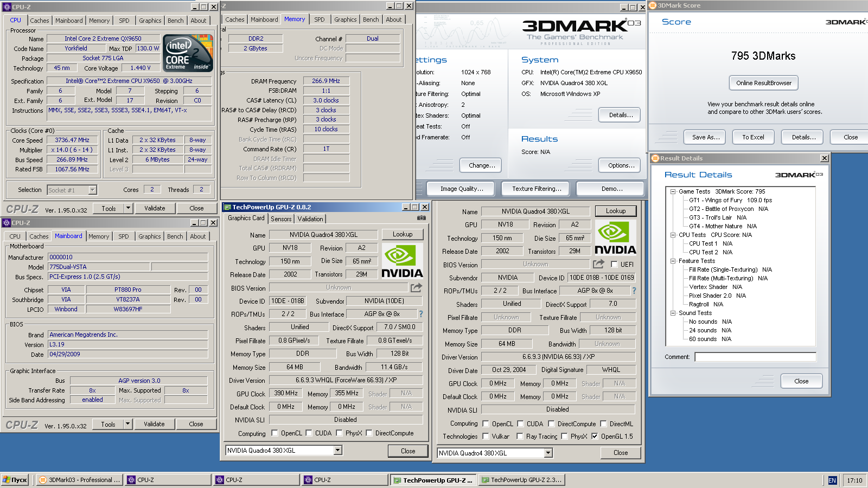Open the Socket #1 selection dropdown
Image resolution: width=868 pixels, height=488 pixels.
coord(92,190)
